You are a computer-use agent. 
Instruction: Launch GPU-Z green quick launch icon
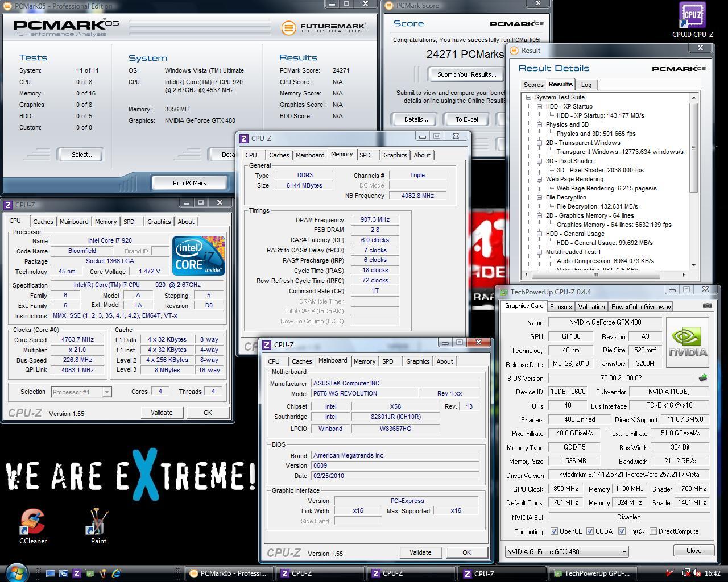point(90,573)
